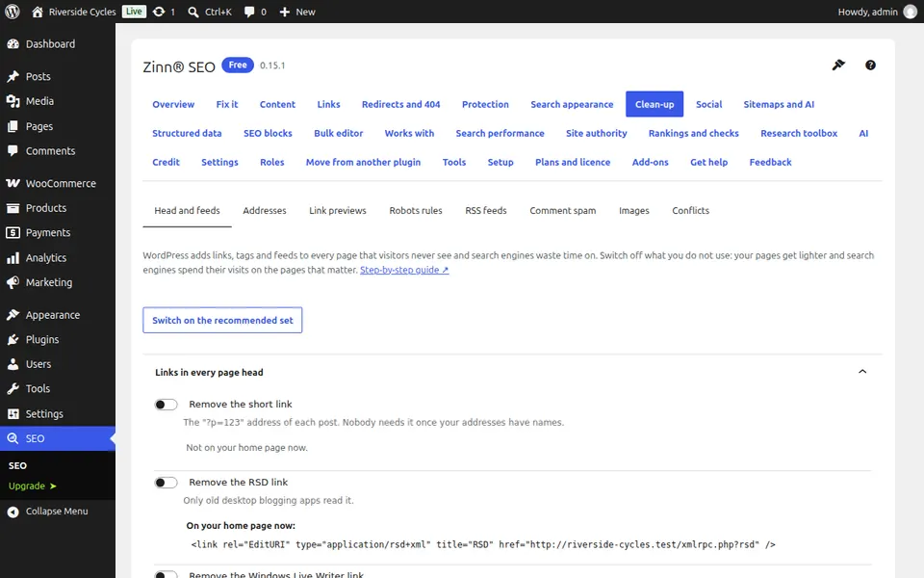The width and height of the screenshot is (924, 578).
Task: Enable Remove the RSD link switch
Action: pyautogui.click(x=166, y=483)
